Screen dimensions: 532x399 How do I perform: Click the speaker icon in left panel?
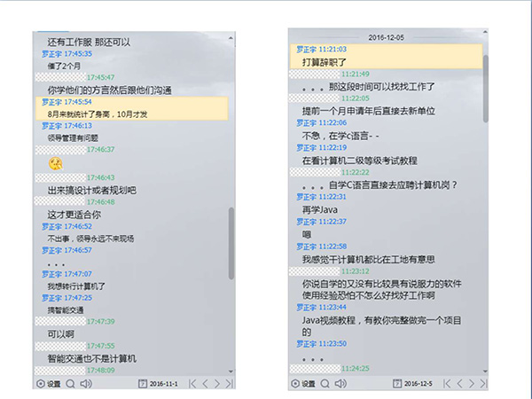86,384
